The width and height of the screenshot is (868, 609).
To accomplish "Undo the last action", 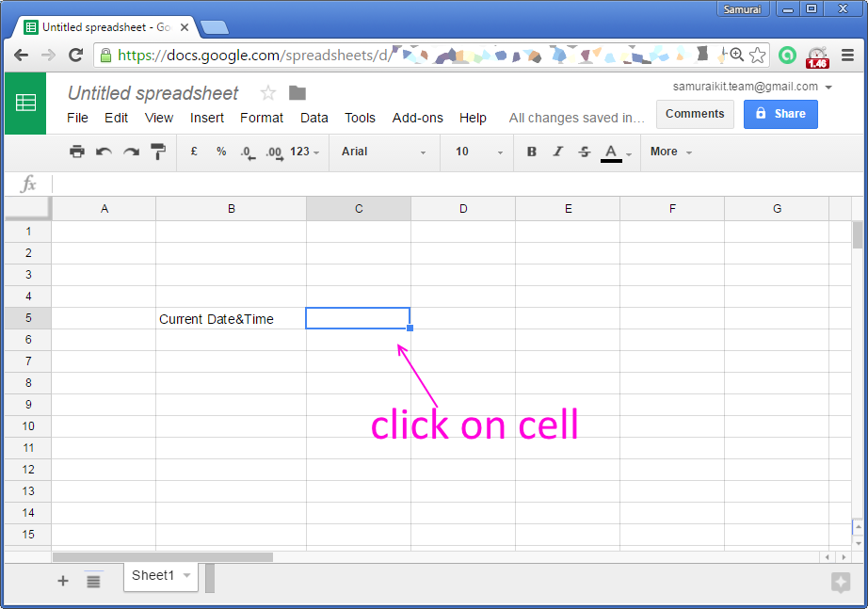I will (x=104, y=152).
